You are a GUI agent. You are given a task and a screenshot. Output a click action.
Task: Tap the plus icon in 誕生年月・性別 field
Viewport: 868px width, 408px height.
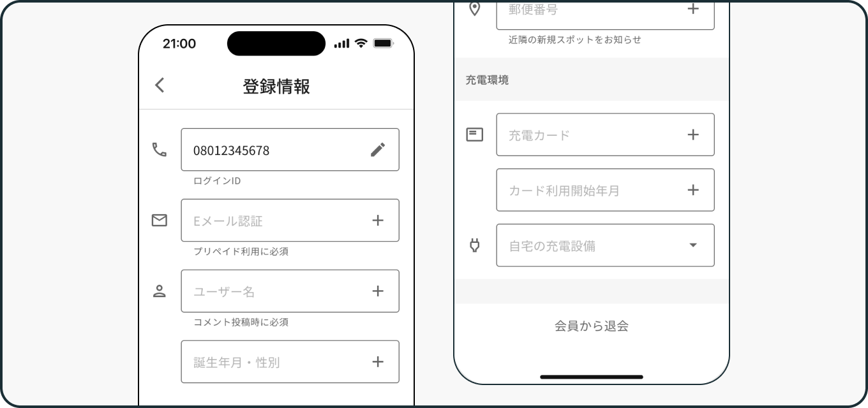[378, 362]
